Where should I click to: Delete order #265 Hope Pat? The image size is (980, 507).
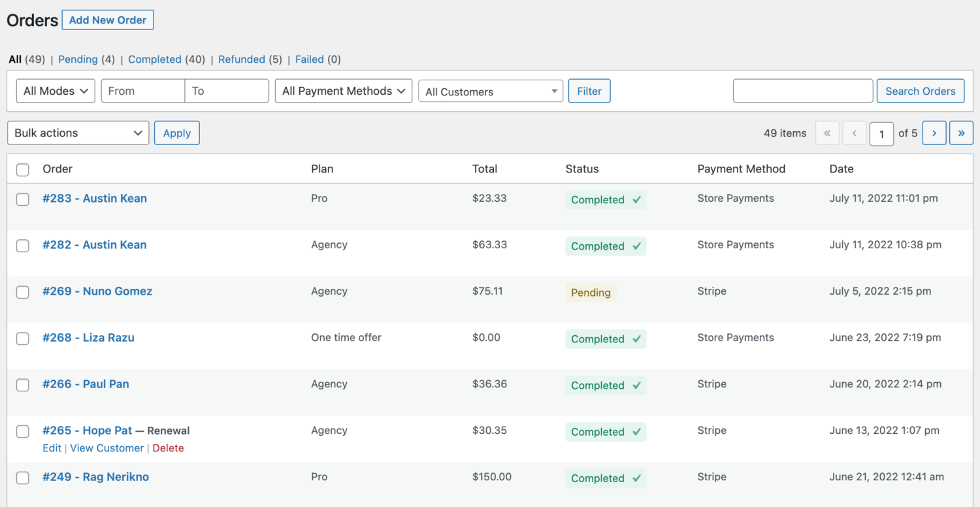pyautogui.click(x=168, y=448)
